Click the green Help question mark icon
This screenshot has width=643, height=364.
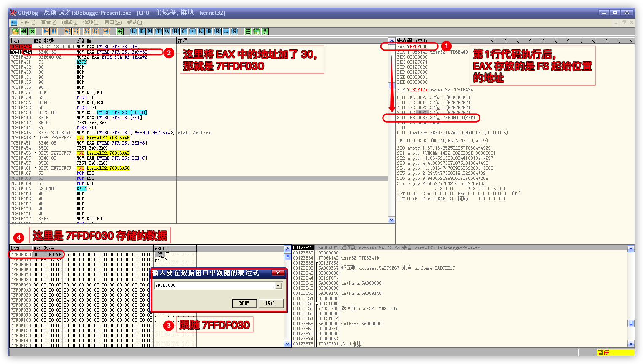[x=265, y=31]
